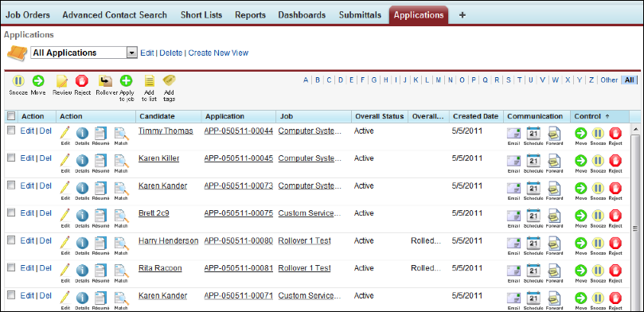Check the box for Rita Racoon row
The height and width of the screenshot is (312, 644).
click(11, 267)
